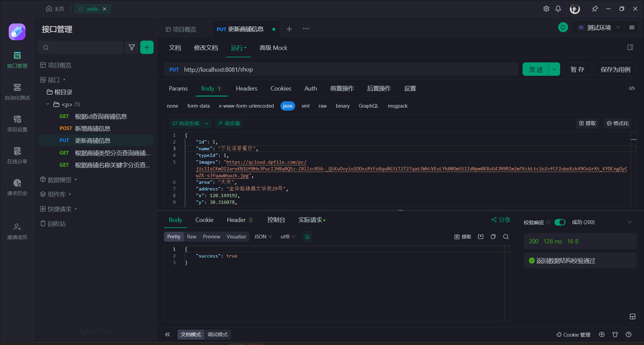Open the 自动化测试 sidebar section
644x345 pixels.
(17, 92)
